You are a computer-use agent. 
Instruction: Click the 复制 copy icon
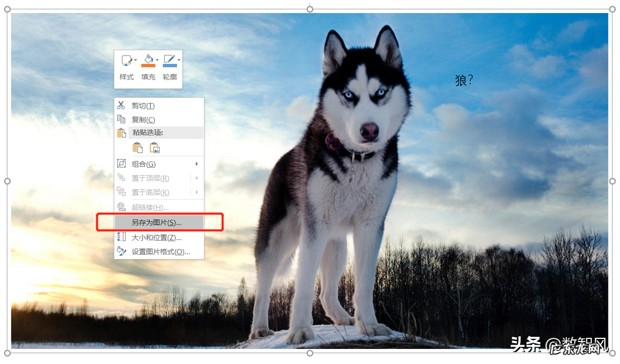click(121, 119)
